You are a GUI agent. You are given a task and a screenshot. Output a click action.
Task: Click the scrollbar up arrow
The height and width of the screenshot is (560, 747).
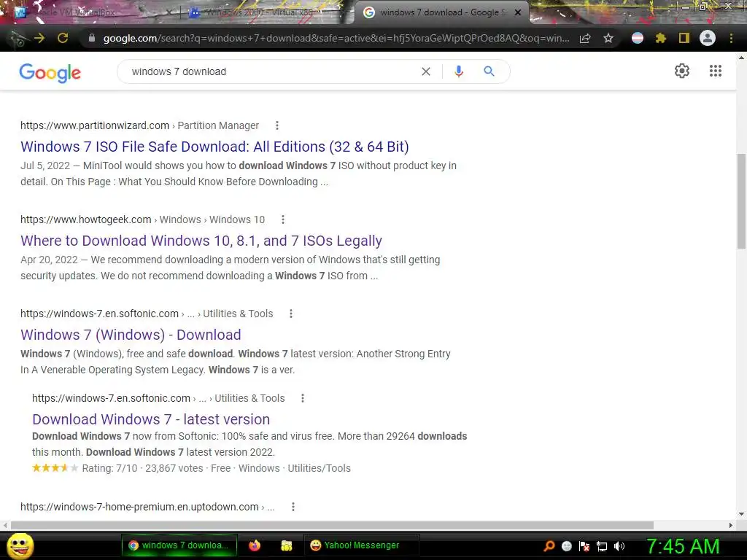[741, 57]
